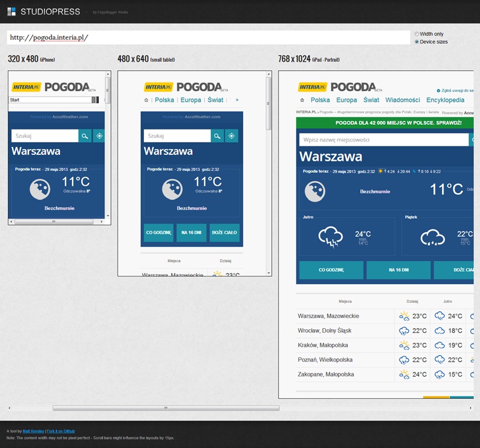Open Europa in small tablet preview nav
The width and height of the screenshot is (480, 448).
[191, 100]
